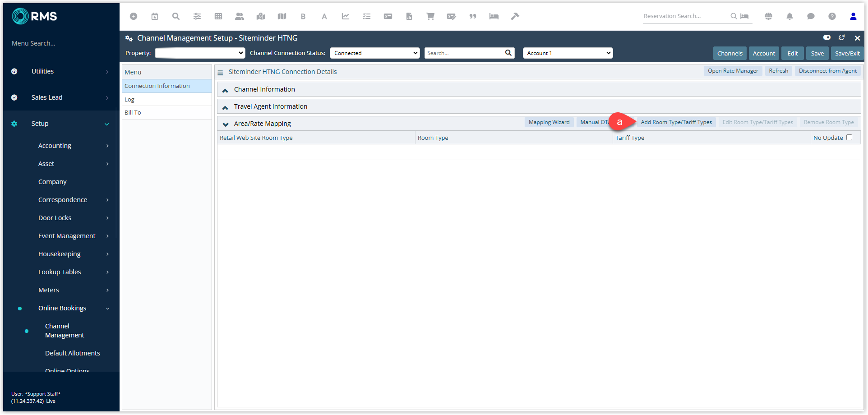868x415 pixels.
Task: Open Default Allotments in the sidebar
Action: tap(73, 353)
